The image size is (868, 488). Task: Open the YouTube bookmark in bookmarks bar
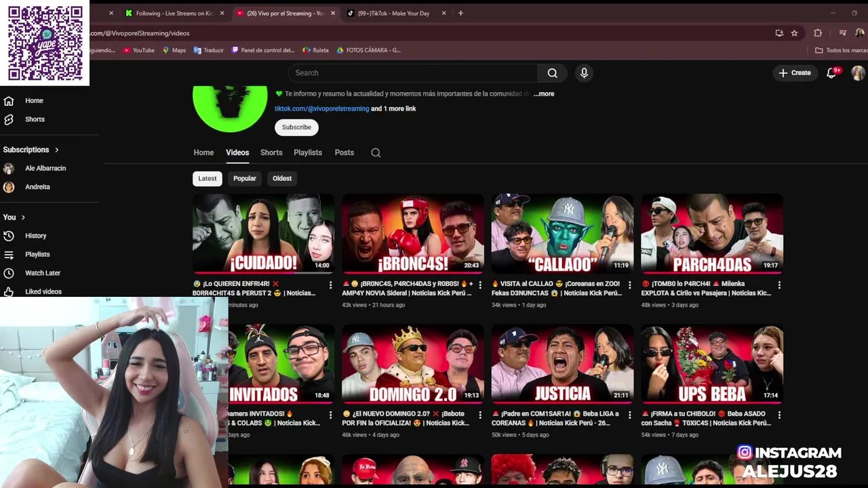click(x=139, y=50)
